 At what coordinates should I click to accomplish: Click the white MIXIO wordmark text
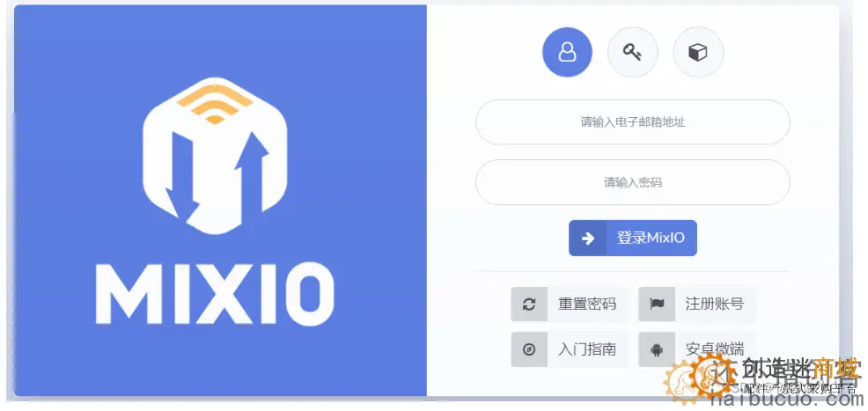click(215, 293)
